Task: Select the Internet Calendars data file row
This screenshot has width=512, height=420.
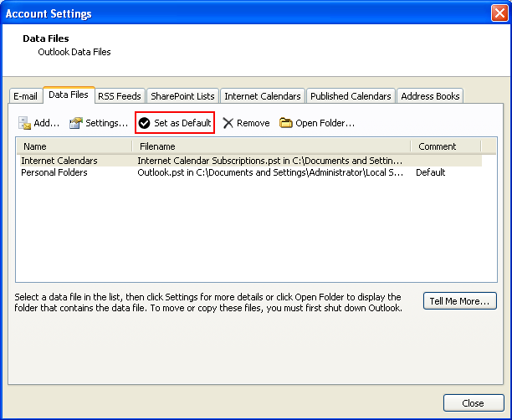Action: coord(249,161)
